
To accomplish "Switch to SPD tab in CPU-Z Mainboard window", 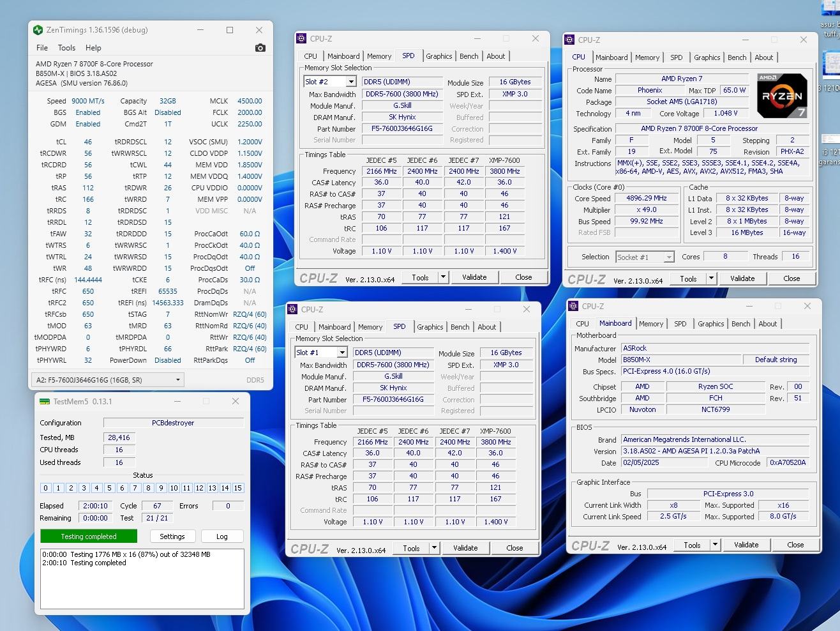I will click(x=680, y=324).
